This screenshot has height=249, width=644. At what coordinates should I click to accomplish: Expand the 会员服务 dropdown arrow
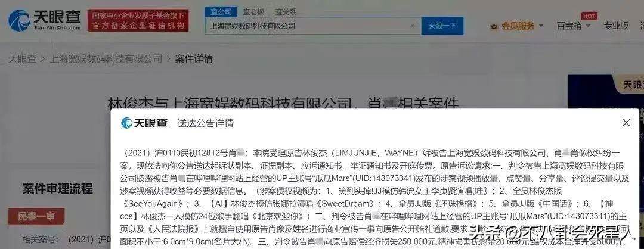(x=541, y=26)
